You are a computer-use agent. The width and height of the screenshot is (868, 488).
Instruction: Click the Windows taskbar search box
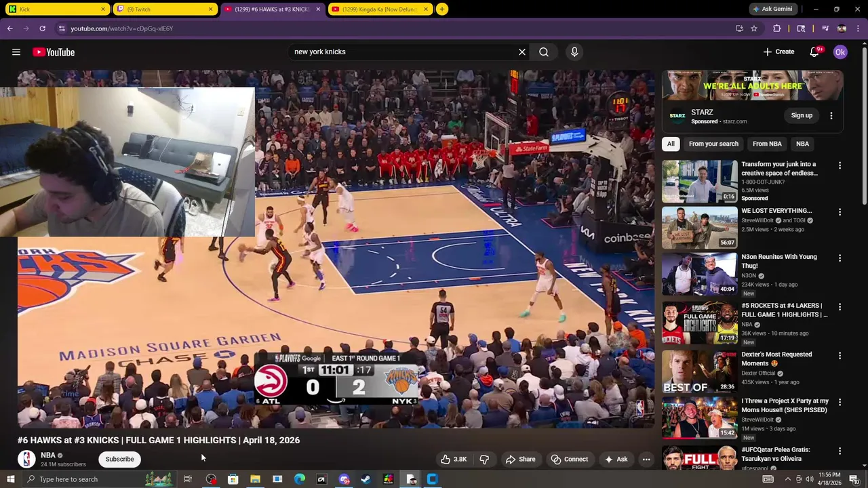coord(98,479)
